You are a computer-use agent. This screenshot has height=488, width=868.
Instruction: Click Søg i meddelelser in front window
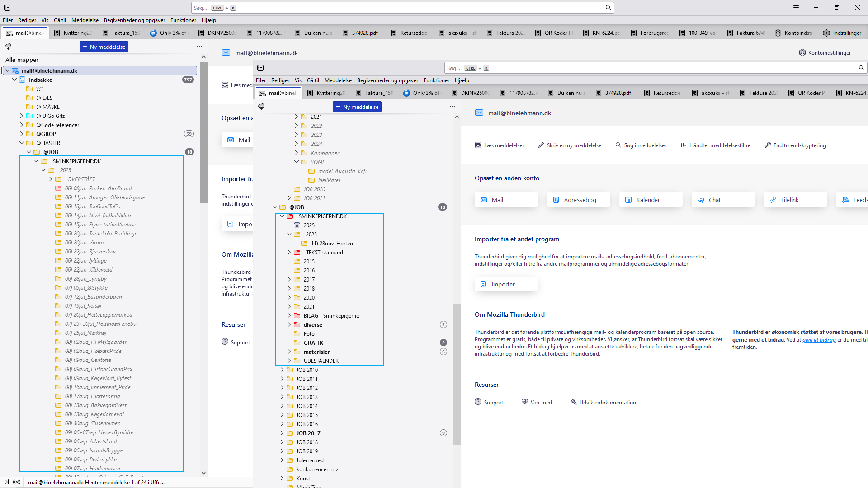point(641,145)
